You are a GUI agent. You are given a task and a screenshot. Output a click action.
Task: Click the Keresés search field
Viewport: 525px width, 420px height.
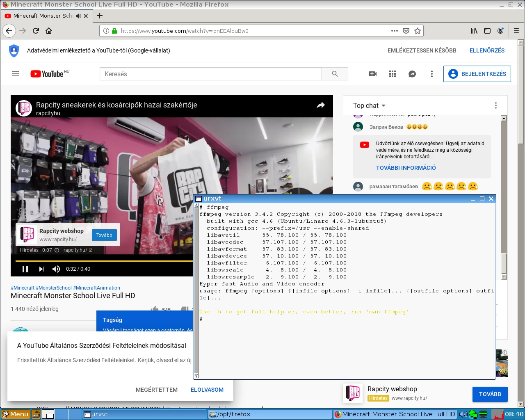pyautogui.click(x=210, y=74)
